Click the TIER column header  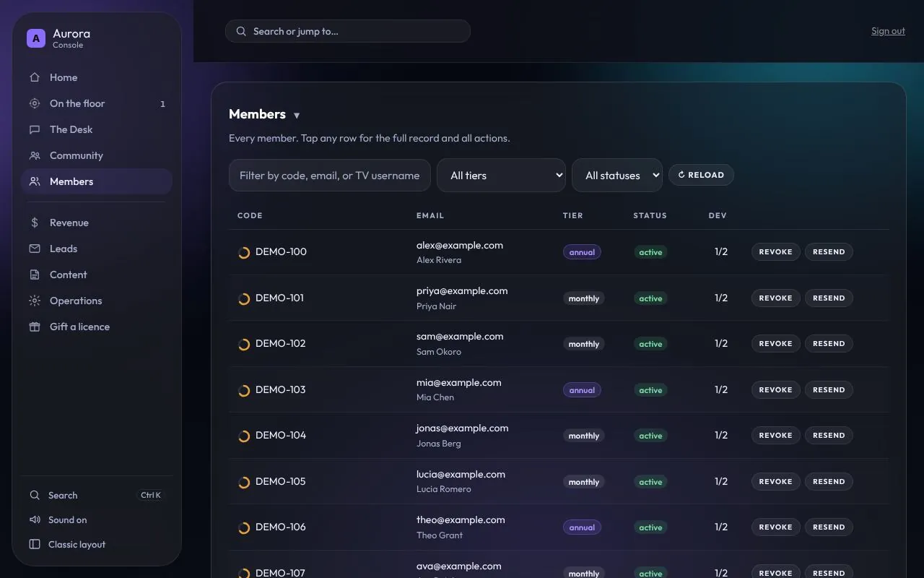click(x=572, y=215)
